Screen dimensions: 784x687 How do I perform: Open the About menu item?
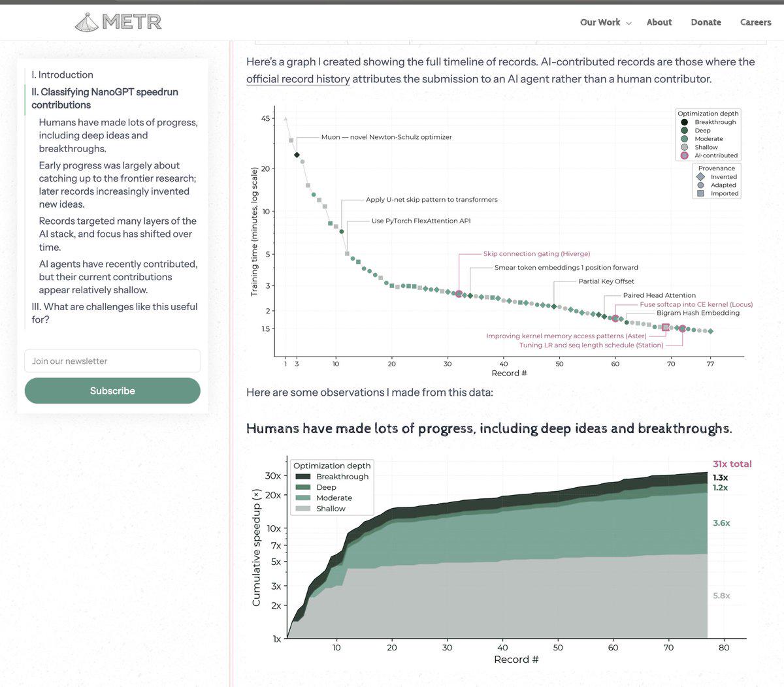pos(659,22)
